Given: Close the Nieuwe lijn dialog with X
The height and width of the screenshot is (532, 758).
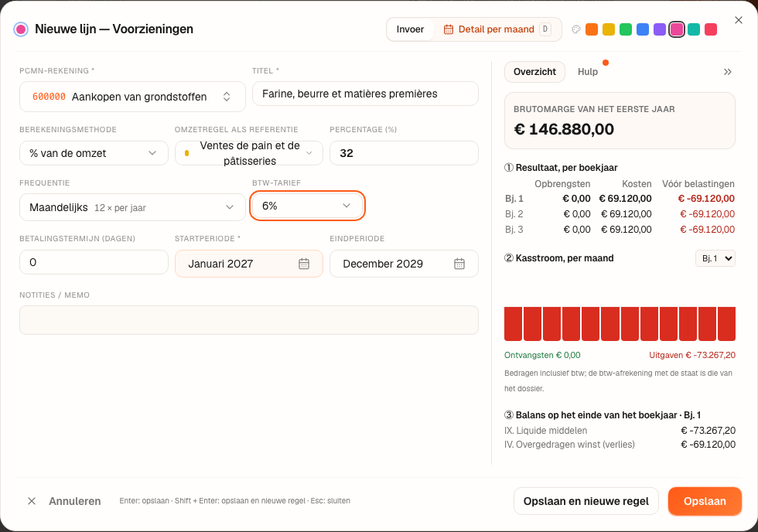Looking at the screenshot, I should (738, 20).
